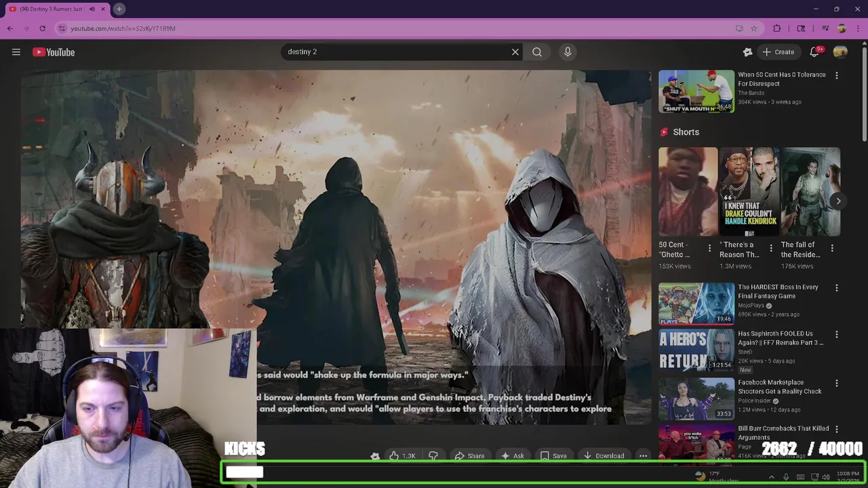Open 'The HARDEST Boss In Every Final Fantasy' title
The width and height of the screenshot is (868, 488).
[x=778, y=291]
